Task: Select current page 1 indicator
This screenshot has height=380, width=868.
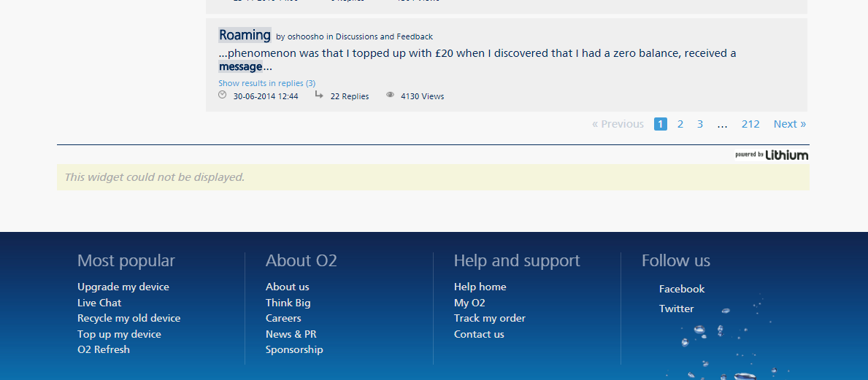Action: 660,124
